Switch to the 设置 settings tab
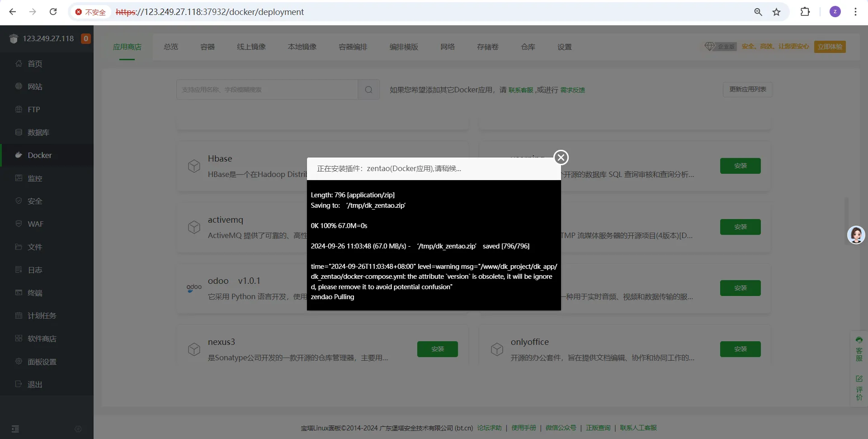The width and height of the screenshot is (868, 439). pos(565,47)
